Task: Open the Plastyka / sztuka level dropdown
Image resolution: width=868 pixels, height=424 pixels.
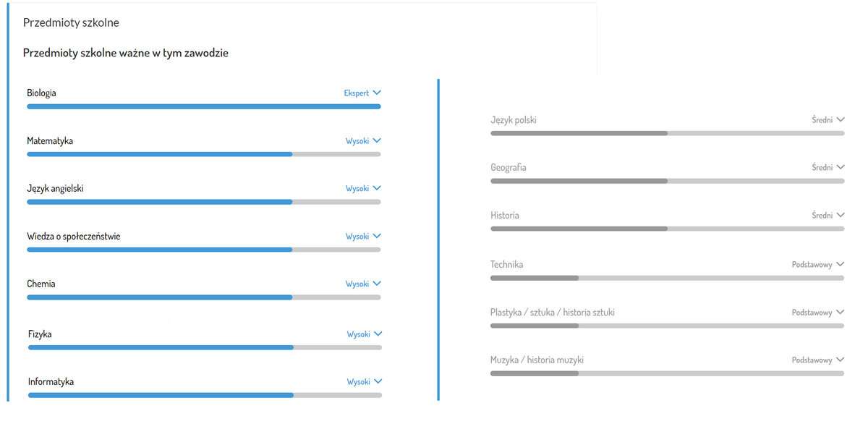Action: pos(840,313)
